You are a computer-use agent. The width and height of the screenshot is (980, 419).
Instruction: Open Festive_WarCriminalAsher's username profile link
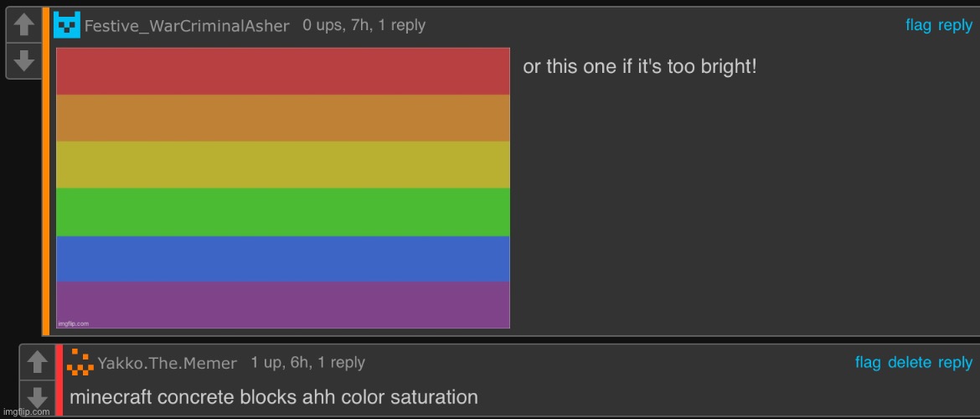[x=187, y=26]
